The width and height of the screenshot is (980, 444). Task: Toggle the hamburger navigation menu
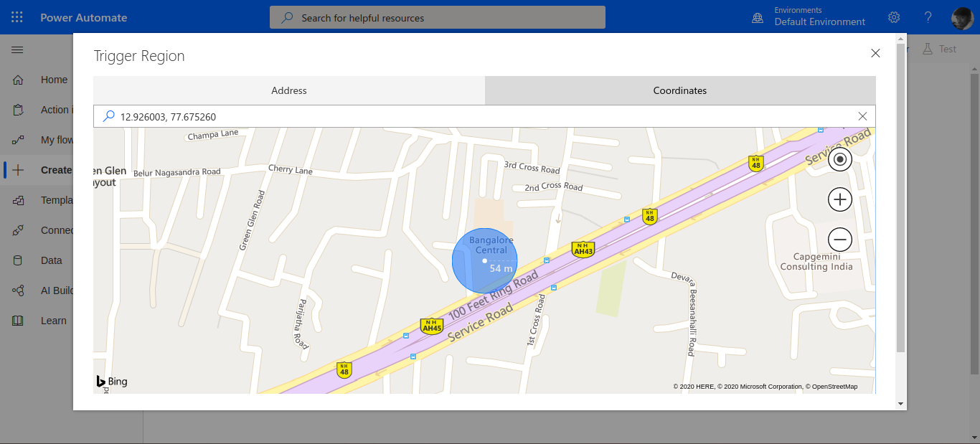coord(17,49)
